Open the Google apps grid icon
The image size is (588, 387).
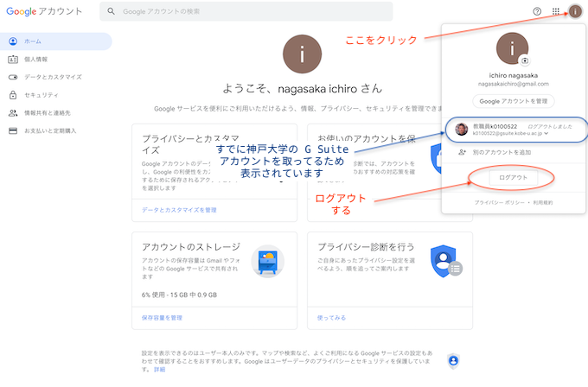click(x=556, y=11)
